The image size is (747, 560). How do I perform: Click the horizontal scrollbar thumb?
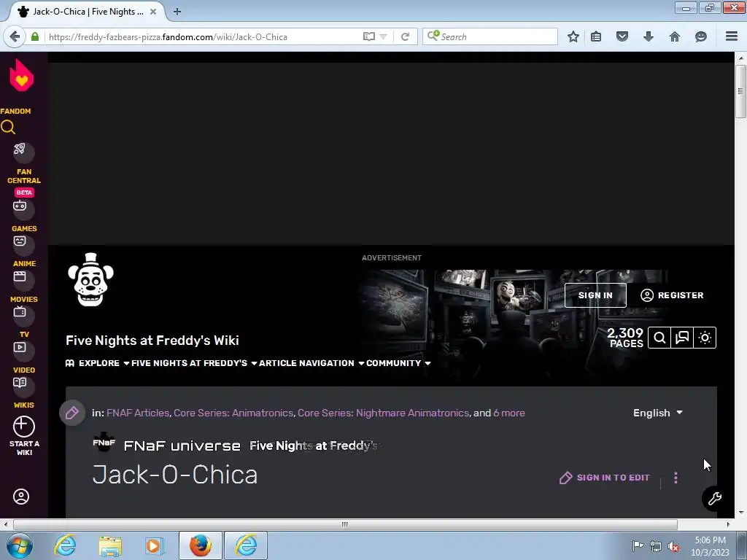click(345, 524)
